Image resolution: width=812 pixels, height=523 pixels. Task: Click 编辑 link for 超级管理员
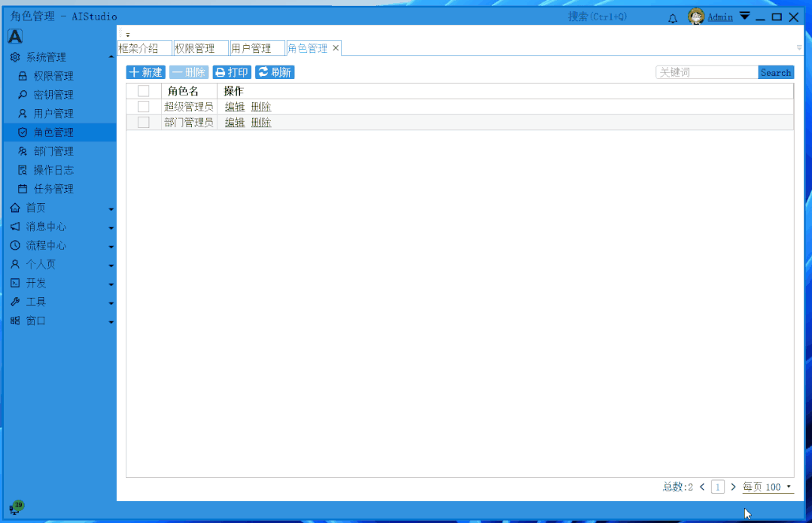click(234, 106)
